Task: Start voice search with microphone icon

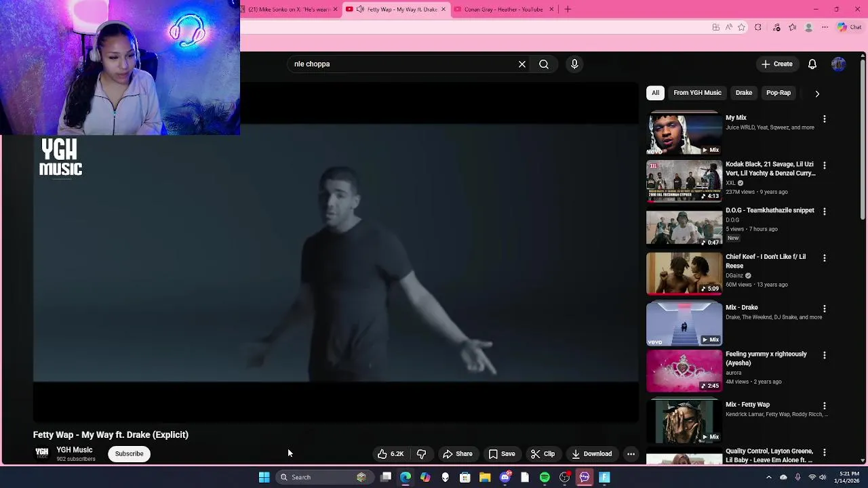Action: tap(574, 64)
